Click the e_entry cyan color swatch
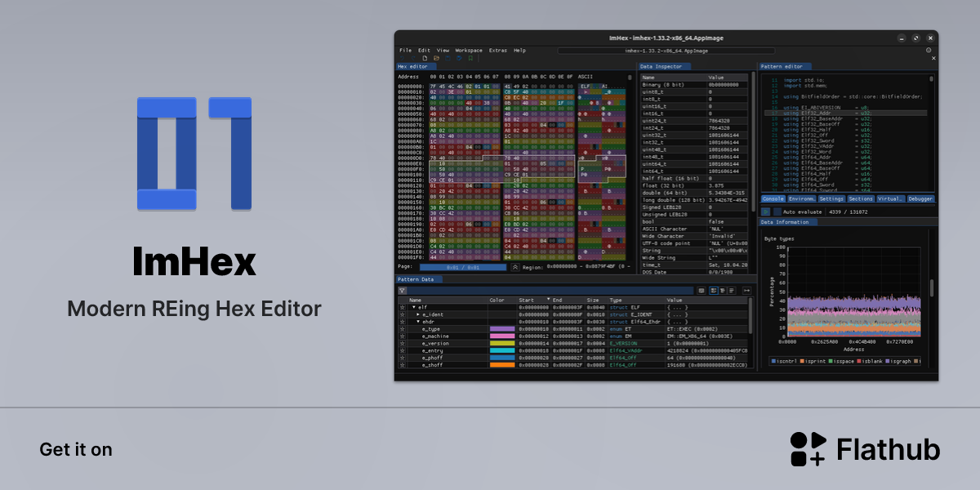Screen dimensions: 980x490 (x=502, y=350)
